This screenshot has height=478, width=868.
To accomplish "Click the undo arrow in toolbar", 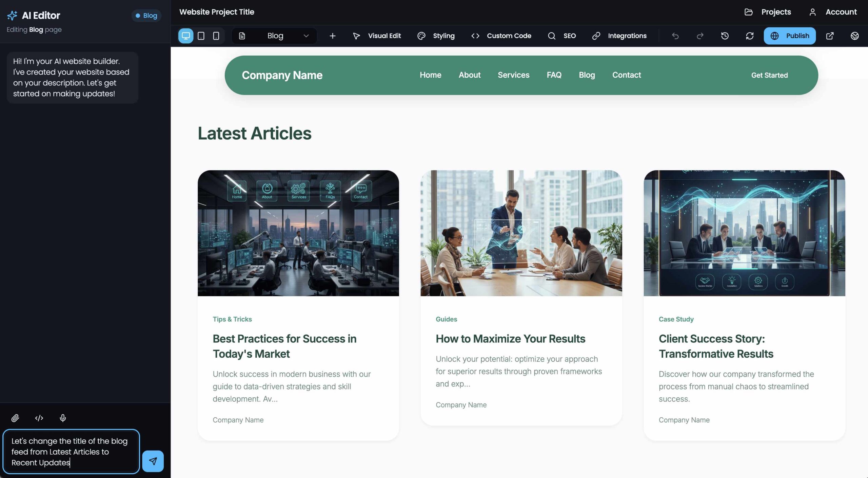I will (x=675, y=36).
